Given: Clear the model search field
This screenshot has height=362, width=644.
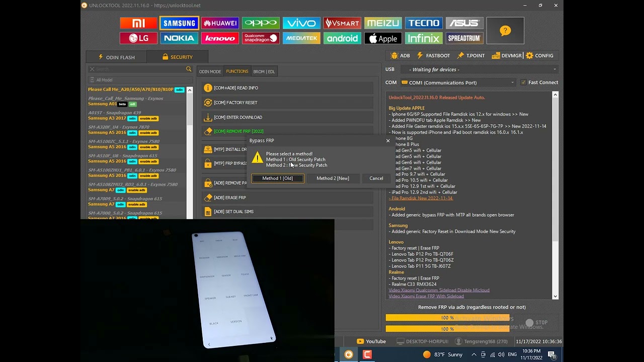Looking at the screenshot, I should tap(92, 69).
